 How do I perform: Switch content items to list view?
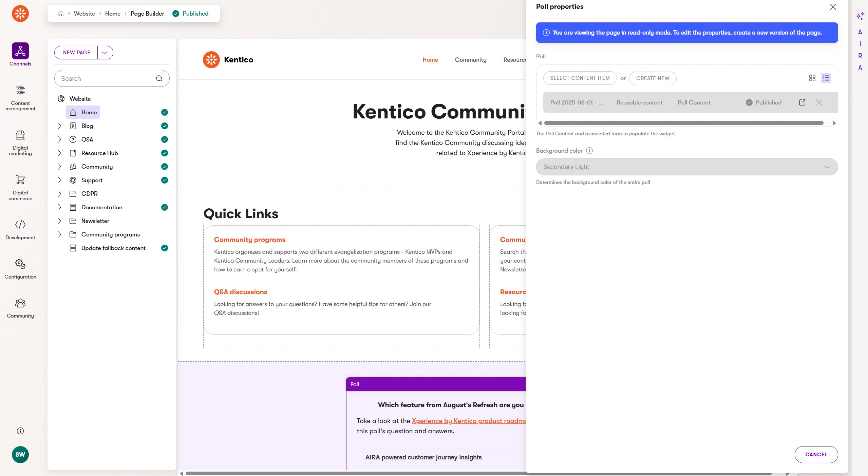point(826,78)
